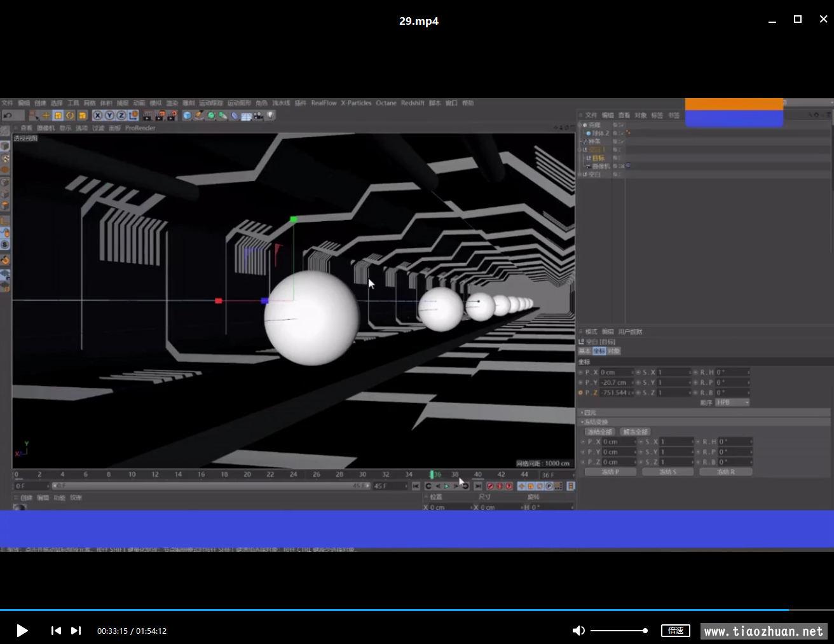Image resolution: width=834 pixels, height=644 pixels.
Task: Open the spline Pen tool icon
Action: [x=200, y=116]
